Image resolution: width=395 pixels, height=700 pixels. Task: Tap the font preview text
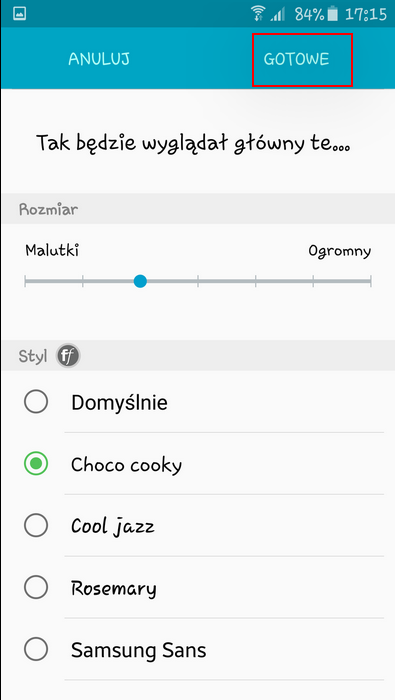pyautogui.click(x=193, y=143)
